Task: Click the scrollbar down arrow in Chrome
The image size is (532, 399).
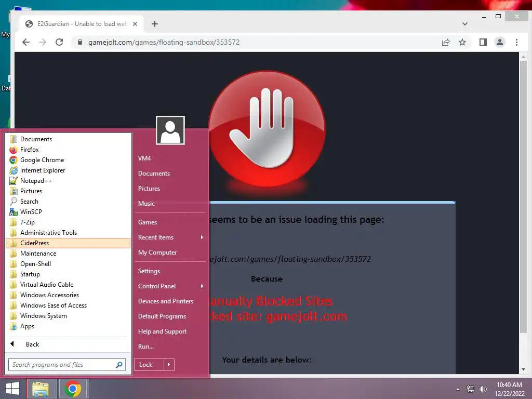Action: point(524,369)
